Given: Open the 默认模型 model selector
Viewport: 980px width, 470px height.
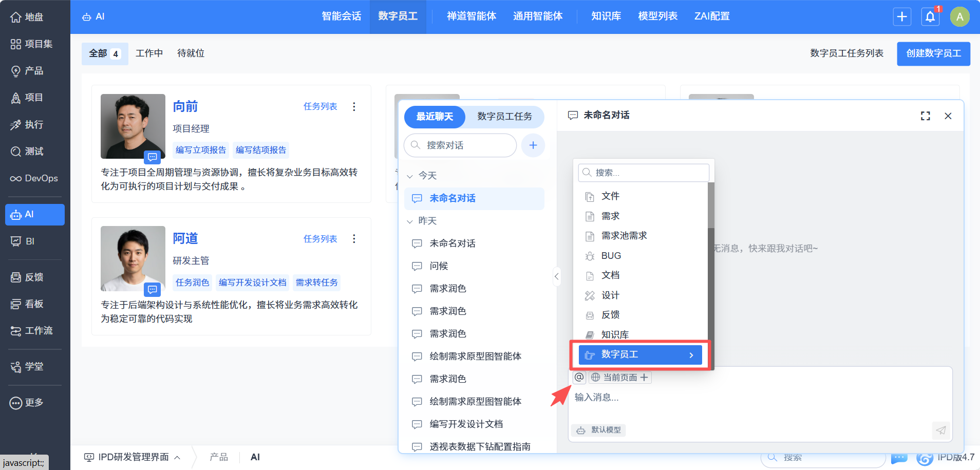Looking at the screenshot, I should (598, 430).
